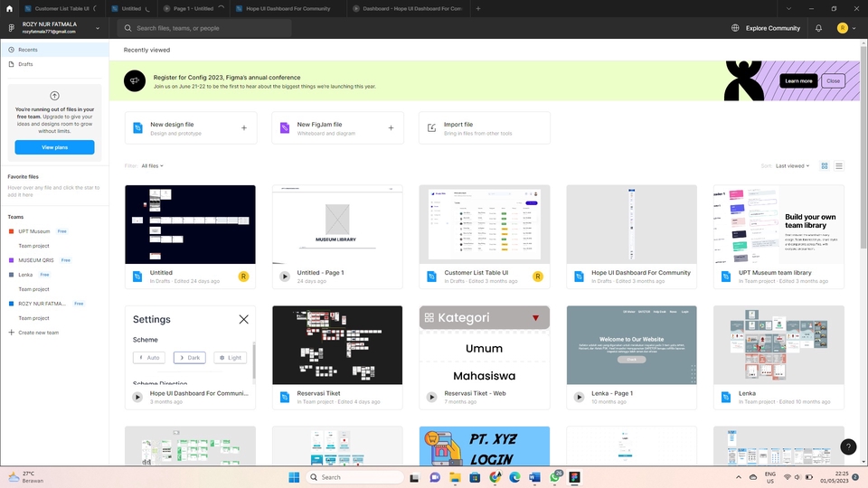Open the MUSEUM QRIS team

pyautogui.click(x=36, y=260)
